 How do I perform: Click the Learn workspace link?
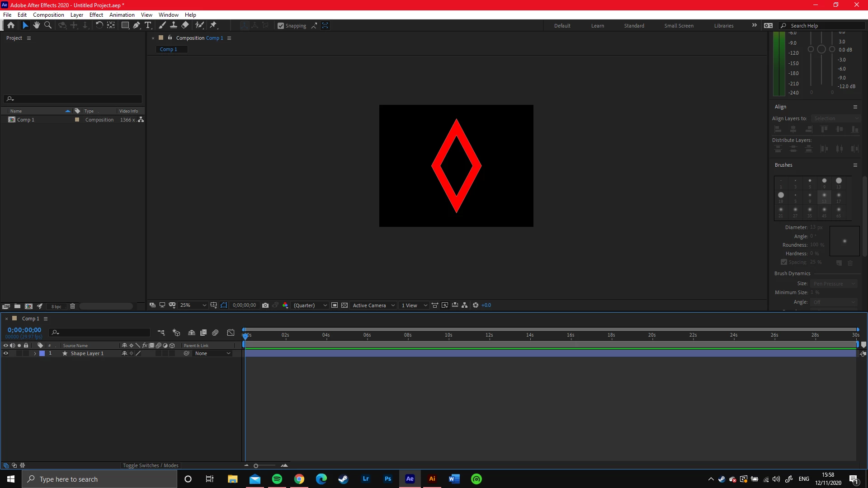[597, 26]
